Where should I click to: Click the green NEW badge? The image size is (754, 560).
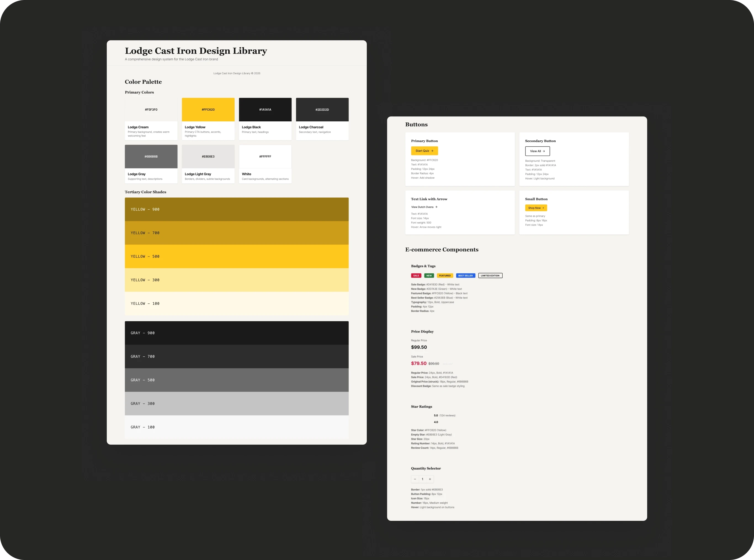(429, 276)
